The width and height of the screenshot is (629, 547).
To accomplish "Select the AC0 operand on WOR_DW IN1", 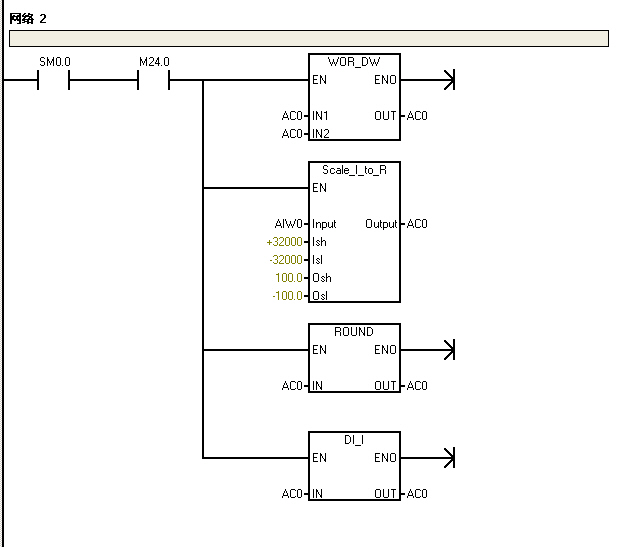I will tap(291, 116).
